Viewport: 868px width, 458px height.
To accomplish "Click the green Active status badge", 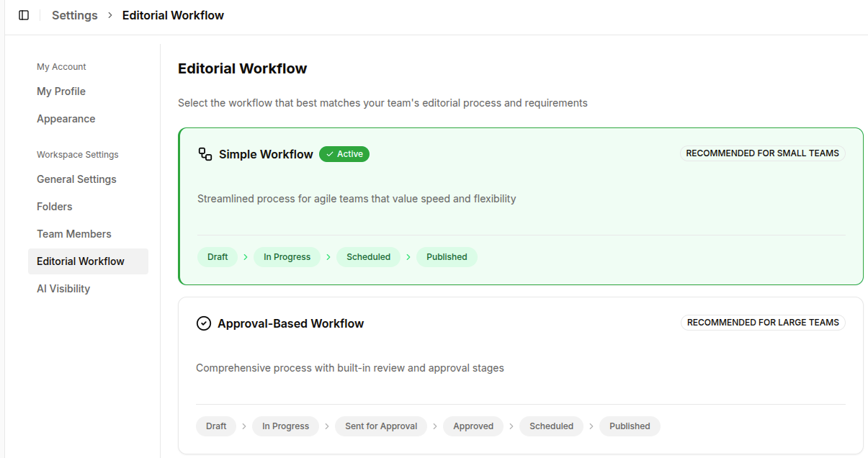I will 344,153.
